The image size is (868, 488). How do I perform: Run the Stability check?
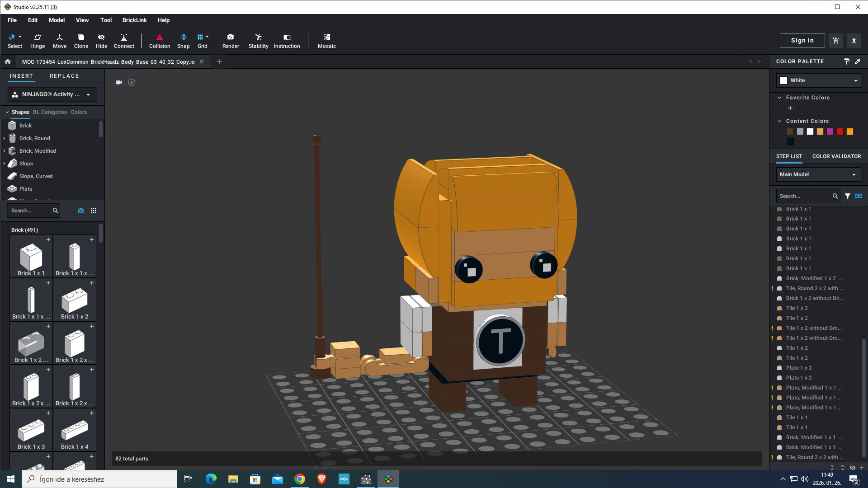click(x=258, y=41)
